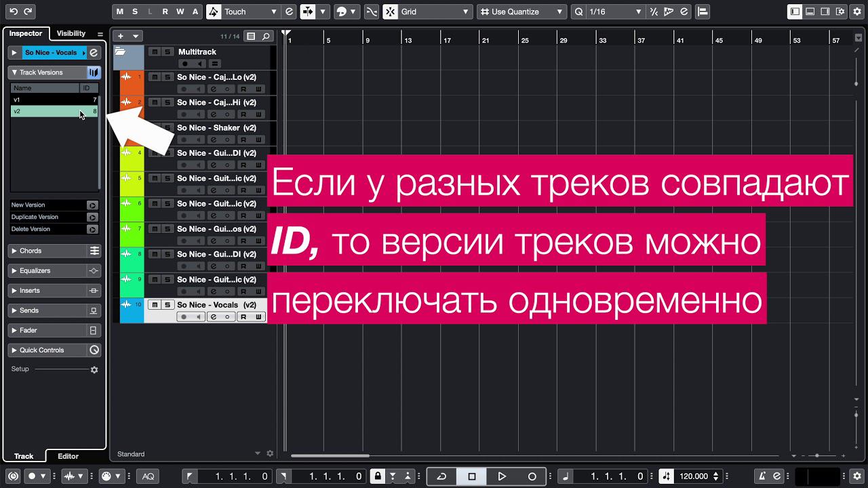The height and width of the screenshot is (488, 868).
Task: Click the Redo arrow in the toolbar
Action: [28, 12]
